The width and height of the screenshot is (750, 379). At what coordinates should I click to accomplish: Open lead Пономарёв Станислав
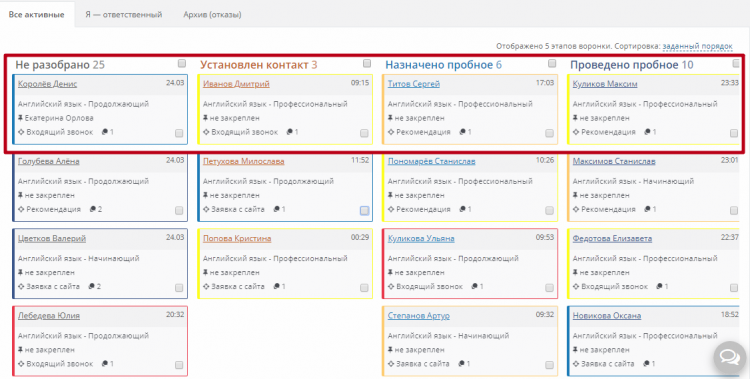tap(431, 161)
